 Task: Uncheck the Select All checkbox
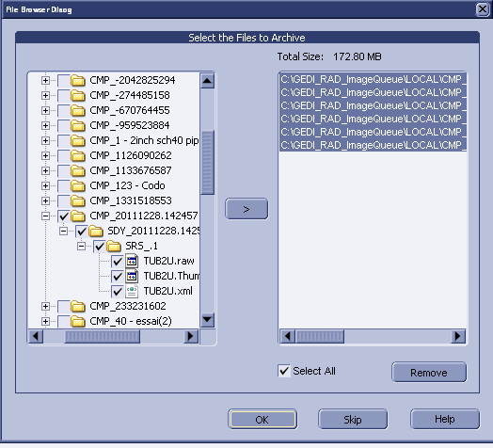click(x=284, y=371)
